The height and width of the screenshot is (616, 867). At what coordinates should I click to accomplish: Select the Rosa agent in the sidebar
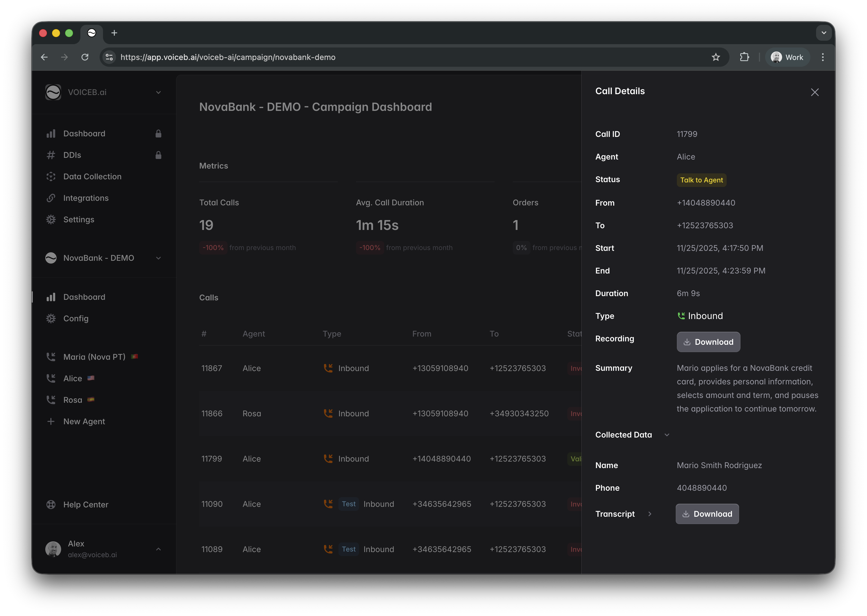click(72, 400)
